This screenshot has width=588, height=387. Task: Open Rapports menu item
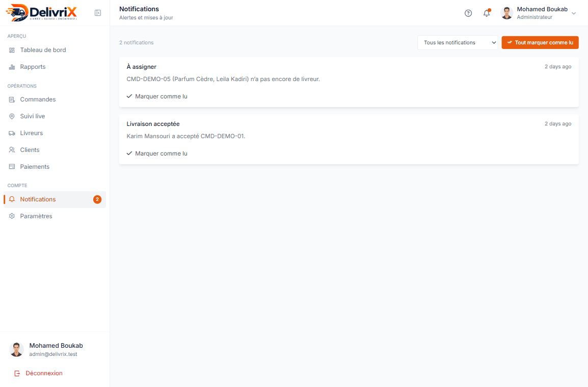point(55,67)
